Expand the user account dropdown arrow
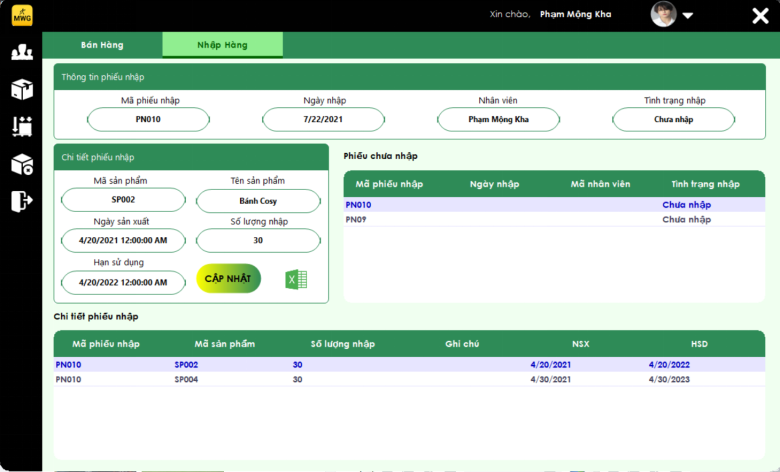The image size is (780, 472). tap(687, 15)
